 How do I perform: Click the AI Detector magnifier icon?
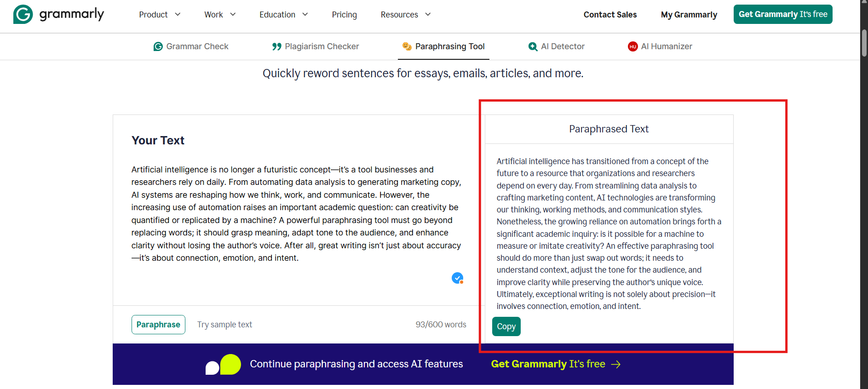pos(533,46)
